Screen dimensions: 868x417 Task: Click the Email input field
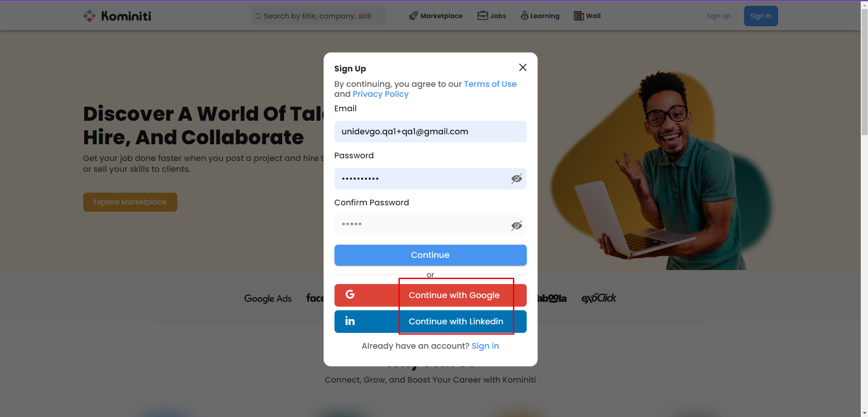coord(430,132)
